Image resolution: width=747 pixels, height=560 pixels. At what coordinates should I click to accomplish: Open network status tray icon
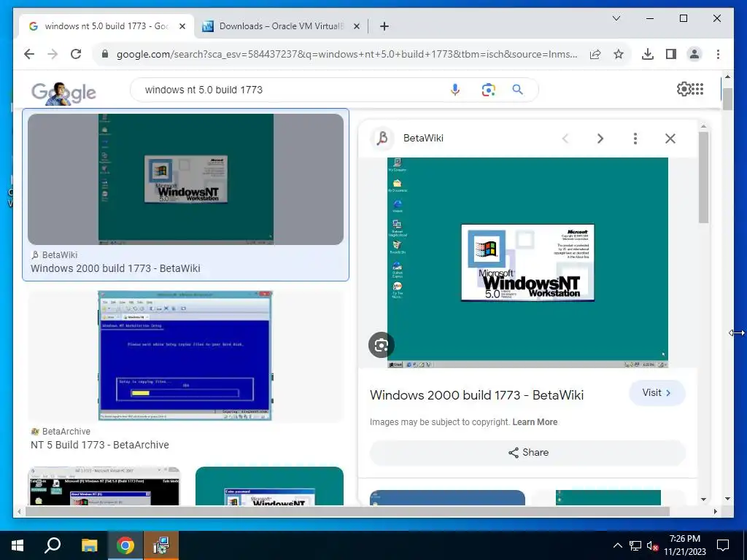pyautogui.click(x=635, y=545)
